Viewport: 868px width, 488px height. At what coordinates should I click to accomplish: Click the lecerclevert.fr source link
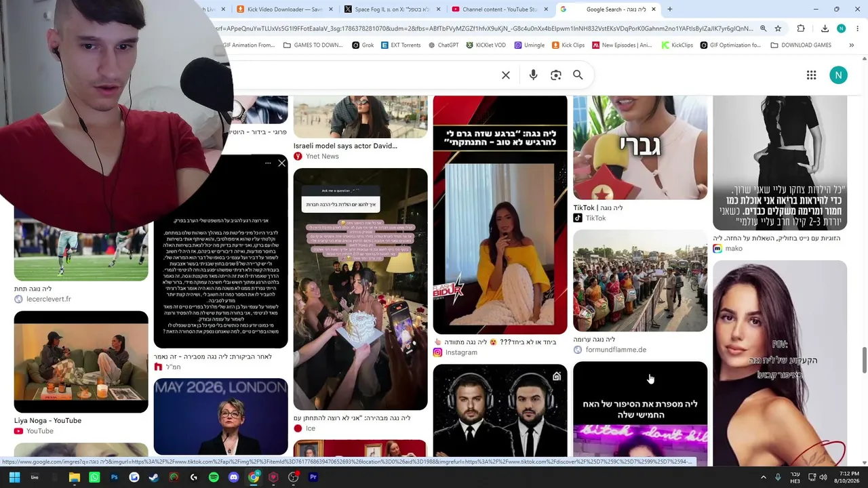click(48, 299)
